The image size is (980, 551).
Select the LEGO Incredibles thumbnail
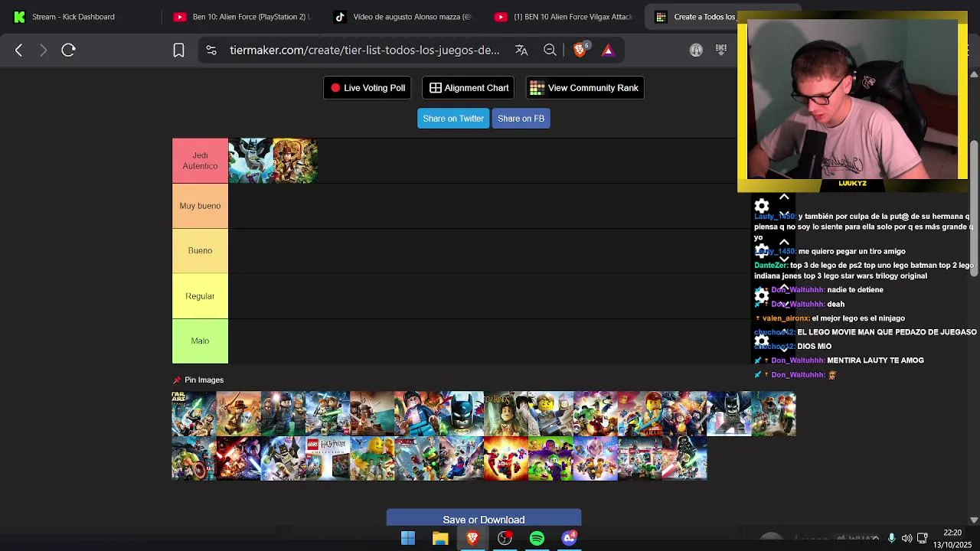tap(506, 458)
